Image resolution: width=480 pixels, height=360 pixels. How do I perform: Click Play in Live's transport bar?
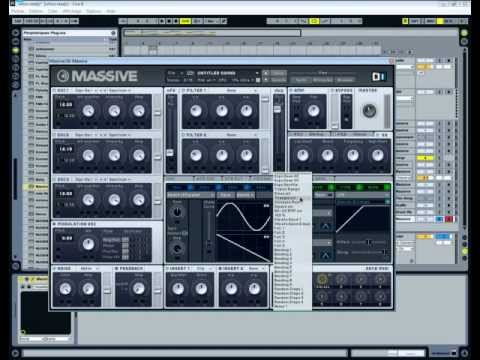pyautogui.click(x=162, y=21)
